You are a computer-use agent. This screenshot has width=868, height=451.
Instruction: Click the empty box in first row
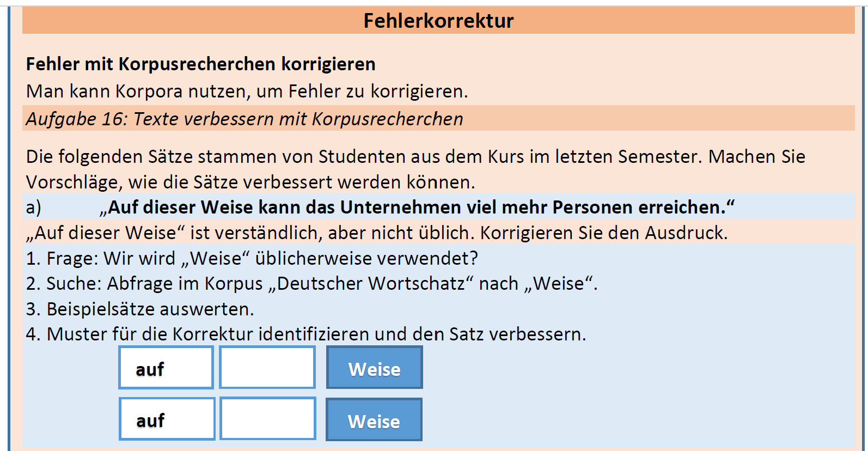pos(267,368)
